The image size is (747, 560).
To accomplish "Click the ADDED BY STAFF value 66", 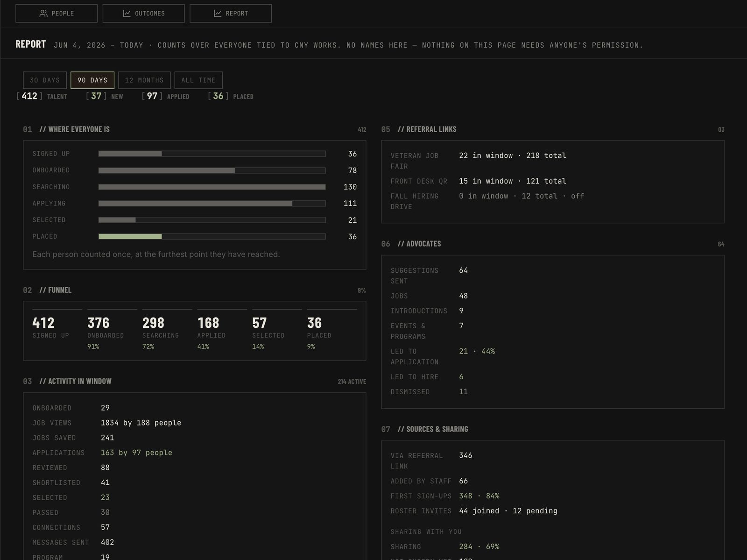I will (464, 481).
